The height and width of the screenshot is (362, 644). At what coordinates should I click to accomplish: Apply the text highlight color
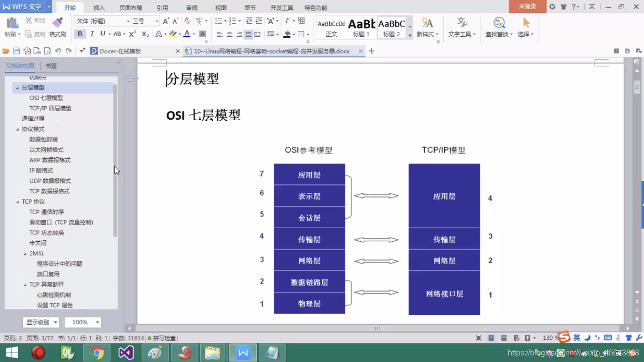point(172,34)
